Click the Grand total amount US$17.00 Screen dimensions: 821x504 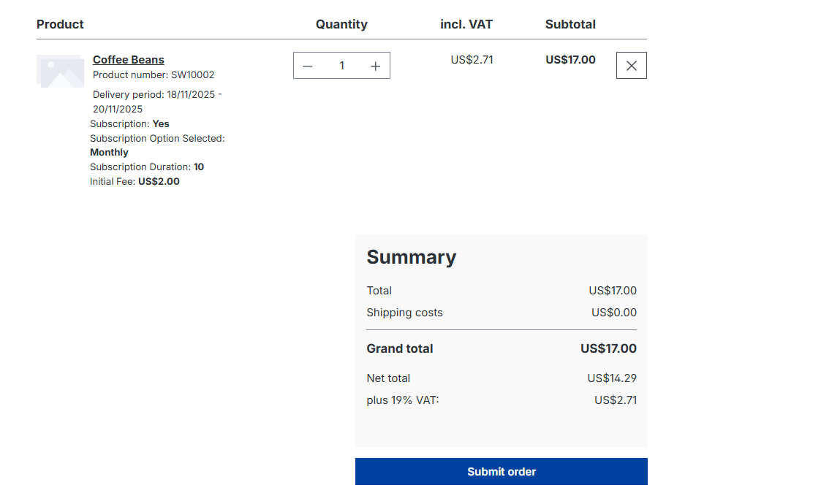(x=608, y=348)
